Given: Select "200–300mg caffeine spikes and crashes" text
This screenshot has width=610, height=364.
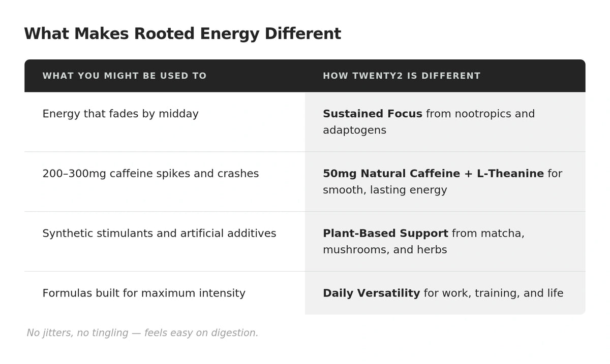Looking at the screenshot, I should 150,174.
